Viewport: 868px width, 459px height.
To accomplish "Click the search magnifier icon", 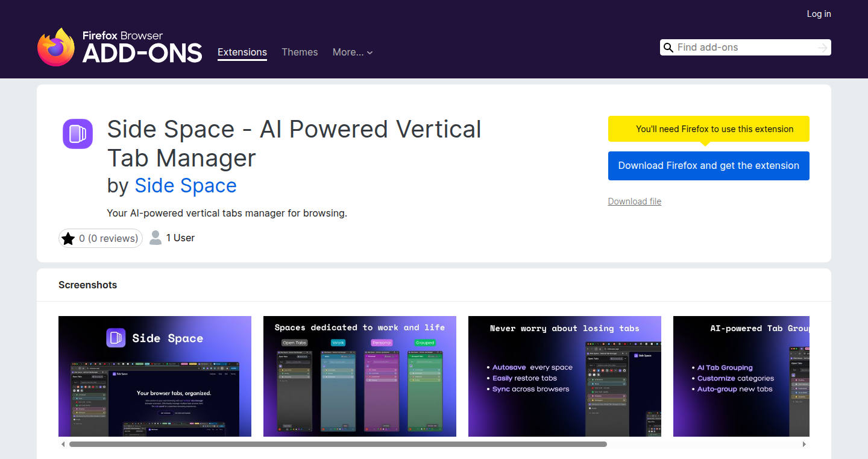I will click(x=668, y=48).
